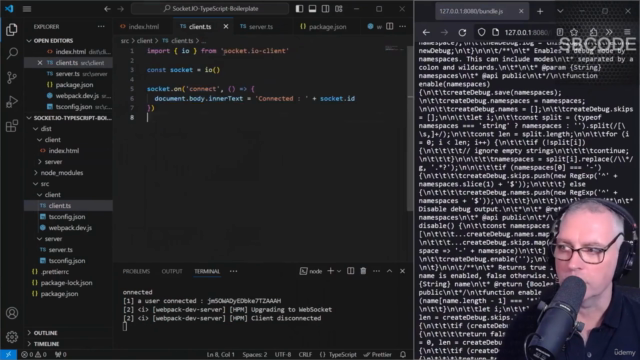Reload the page in browser window
The width and height of the screenshot is (640, 360).
(x=462, y=32)
